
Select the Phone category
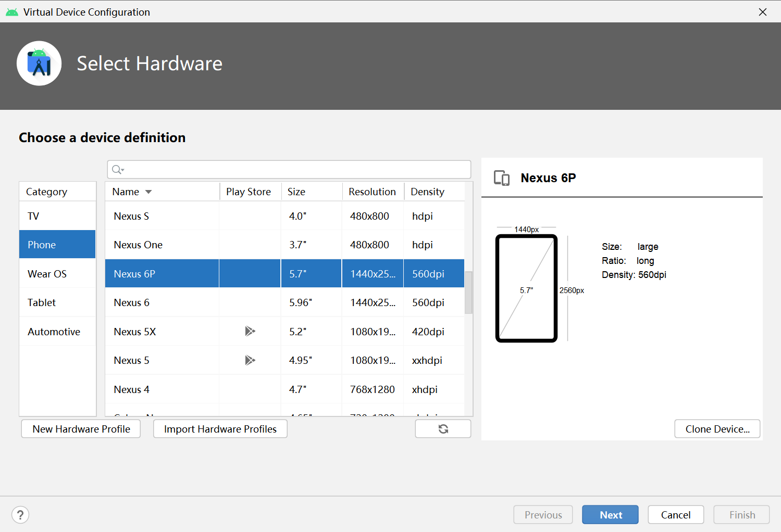click(57, 245)
